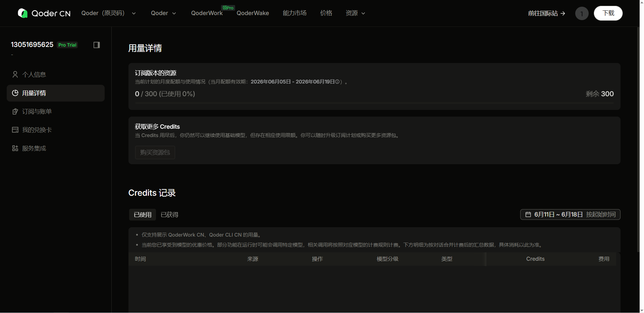644x313 pixels.
Task: Open 个人信息 in the sidebar
Action: [x=56, y=74]
